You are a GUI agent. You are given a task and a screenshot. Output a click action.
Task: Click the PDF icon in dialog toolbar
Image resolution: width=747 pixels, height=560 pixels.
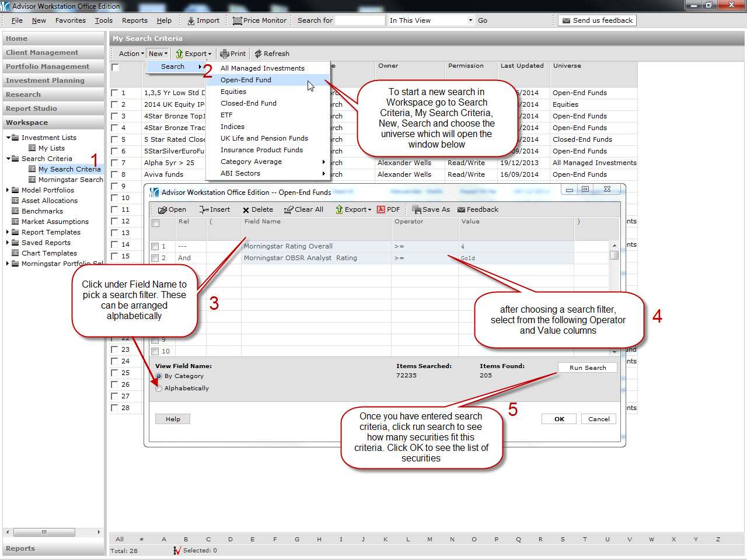(x=388, y=209)
